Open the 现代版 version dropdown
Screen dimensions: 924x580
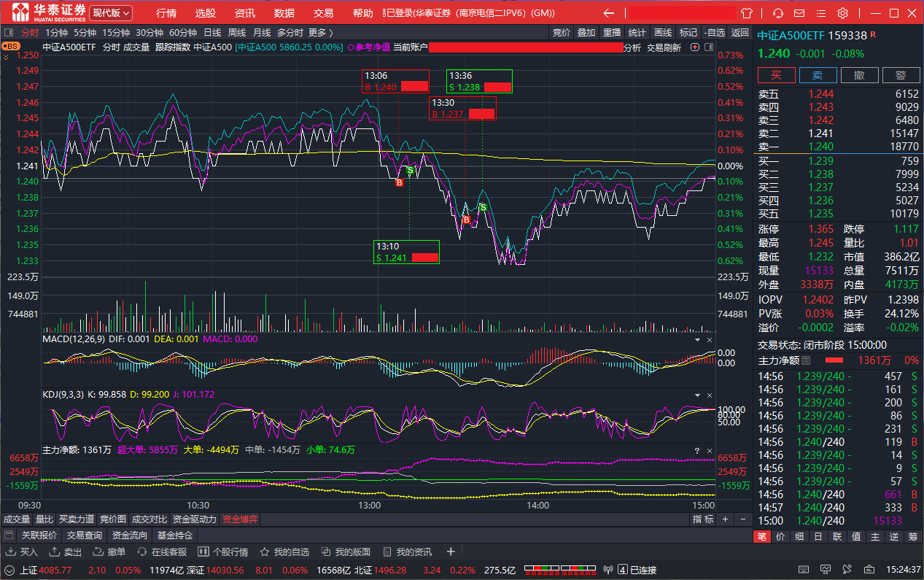tap(111, 13)
